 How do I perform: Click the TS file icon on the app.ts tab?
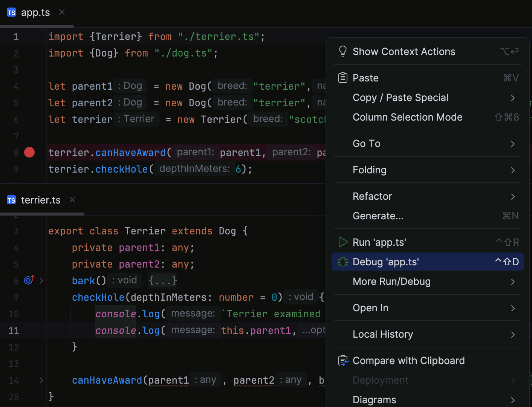[x=11, y=12]
